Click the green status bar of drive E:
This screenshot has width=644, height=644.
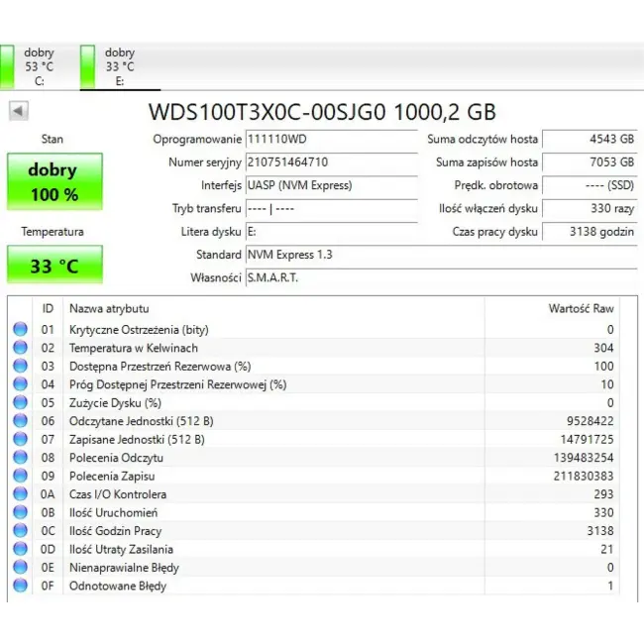(87, 66)
